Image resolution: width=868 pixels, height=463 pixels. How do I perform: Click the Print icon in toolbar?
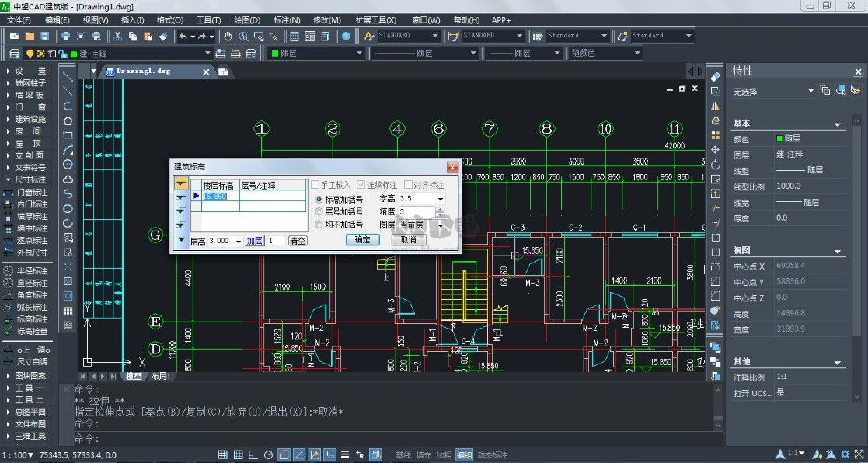point(66,36)
